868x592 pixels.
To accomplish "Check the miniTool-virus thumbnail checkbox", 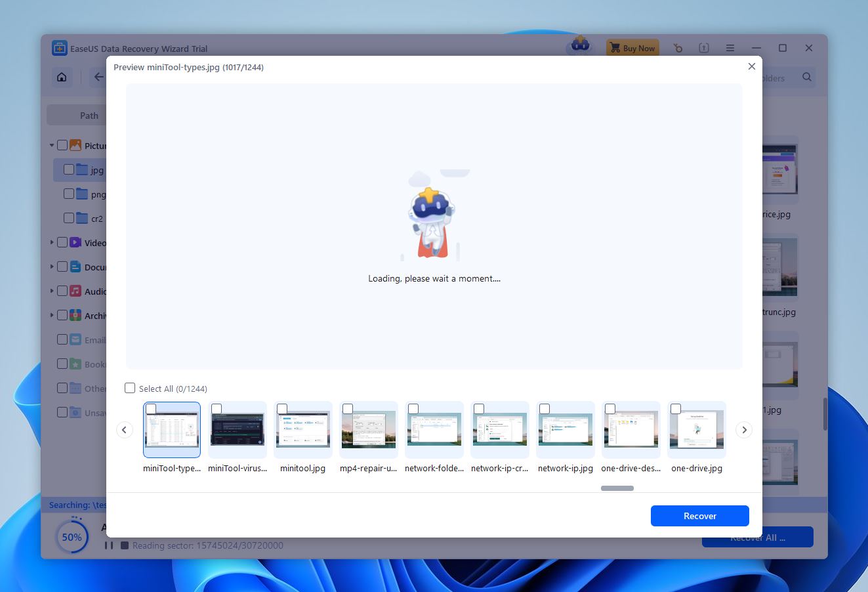I will tap(217, 409).
